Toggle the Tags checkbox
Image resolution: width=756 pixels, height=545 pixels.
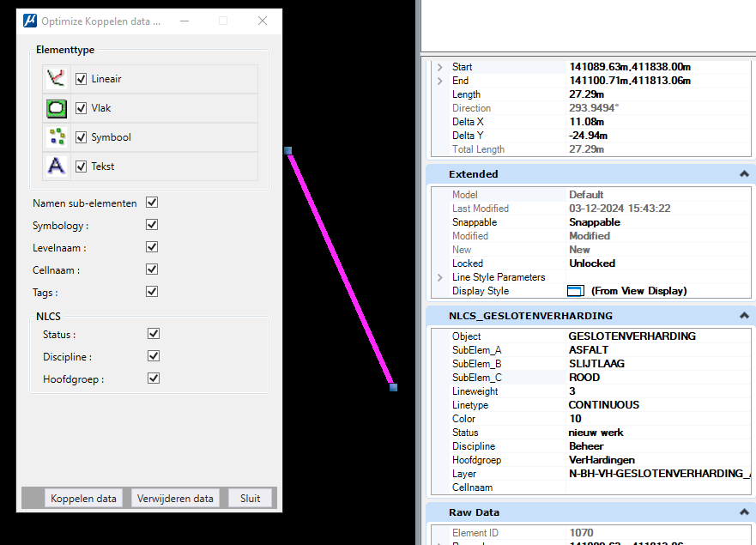pos(152,291)
